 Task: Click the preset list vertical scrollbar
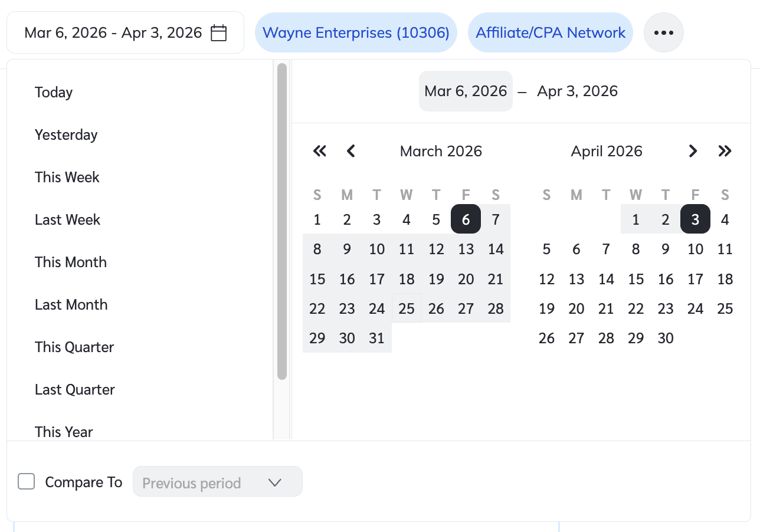[282, 221]
